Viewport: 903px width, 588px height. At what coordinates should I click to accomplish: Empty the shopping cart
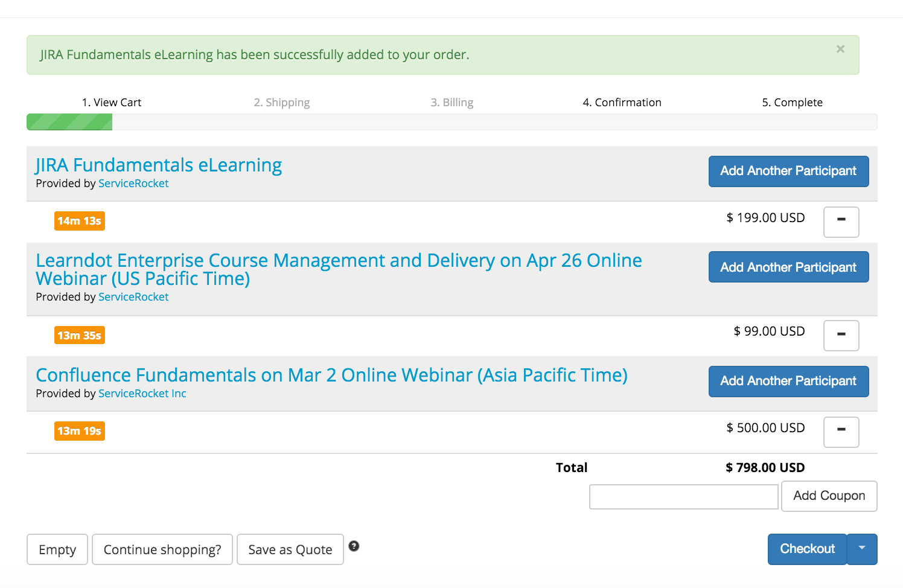[x=57, y=549]
